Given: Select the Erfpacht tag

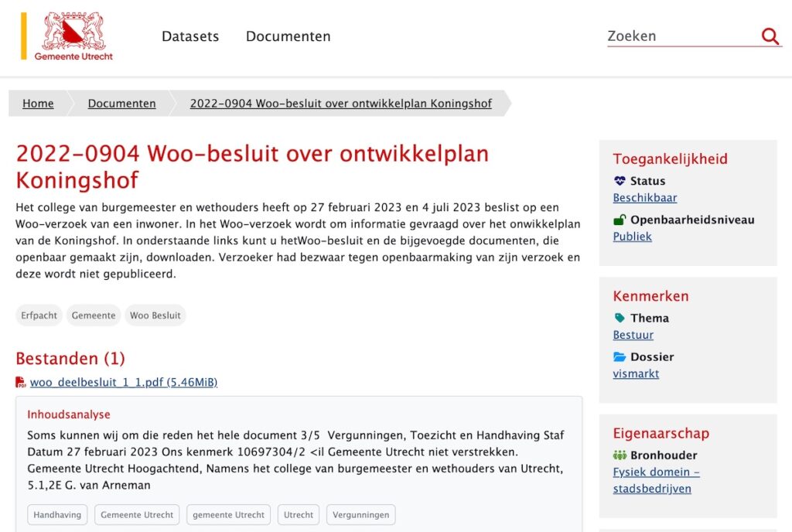Looking at the screenshot, I should [39, 315].
